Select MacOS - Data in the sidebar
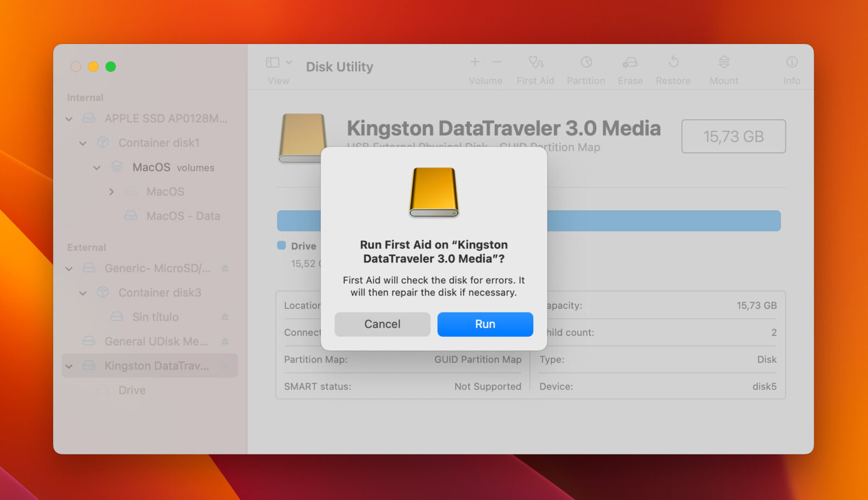The image size is (868, 500). click(182, 215)
